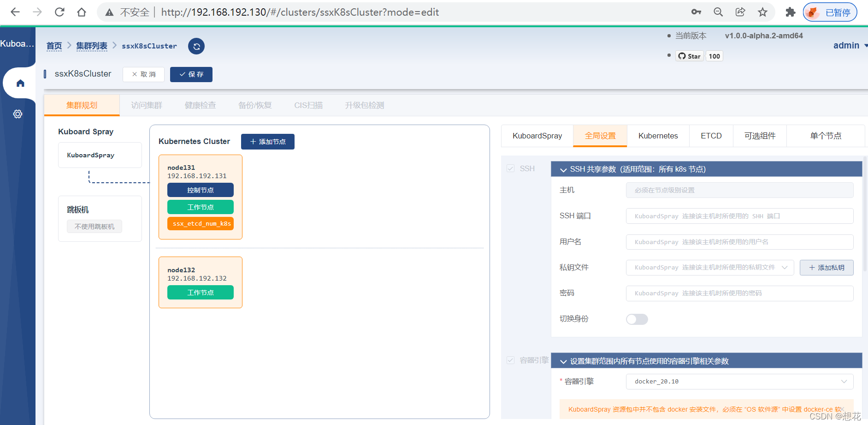Share this page via share icon
The height and width of the screenshot is (425, 868).
coord(740,12)
